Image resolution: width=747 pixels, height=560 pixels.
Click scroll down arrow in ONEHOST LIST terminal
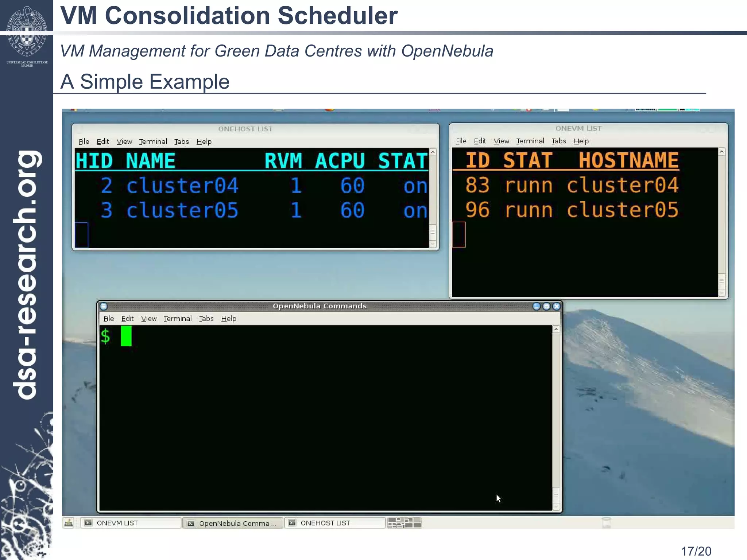click(x=433, y=244)
